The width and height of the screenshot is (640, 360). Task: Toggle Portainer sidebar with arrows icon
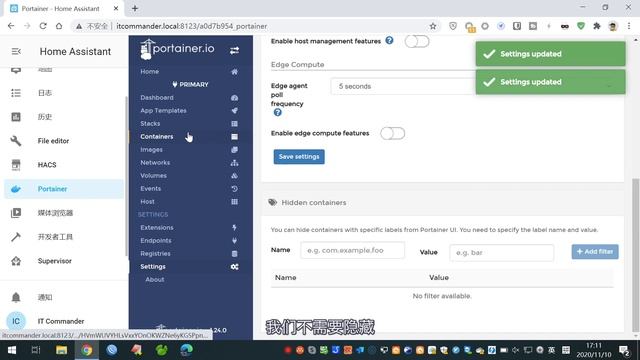pyautogui.click(x=234, y=51)
